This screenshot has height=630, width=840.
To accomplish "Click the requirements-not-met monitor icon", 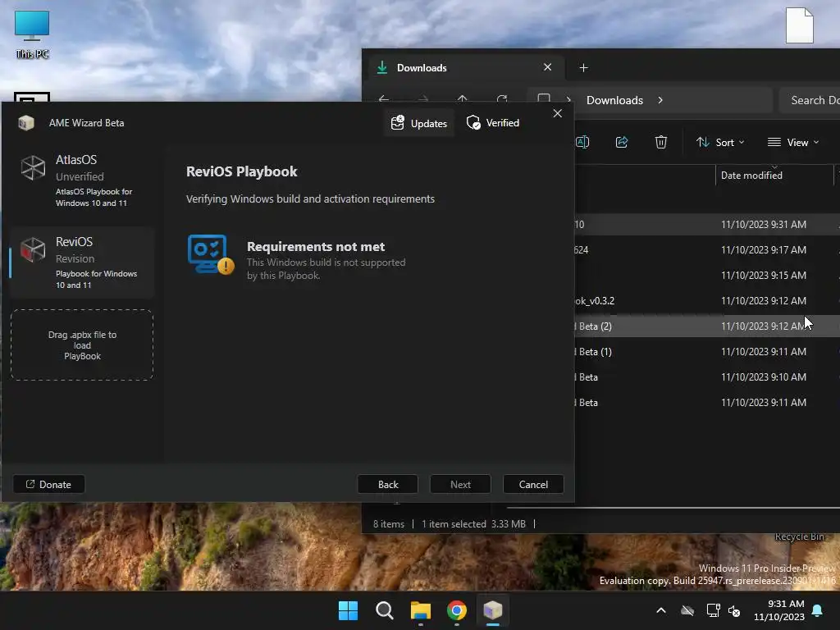I will coord(211,254).
